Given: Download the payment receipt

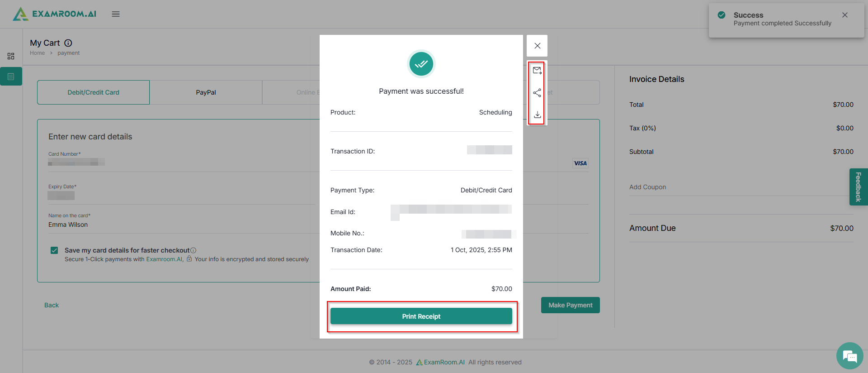Looking at the screenshot, I should tap(537, 115).
